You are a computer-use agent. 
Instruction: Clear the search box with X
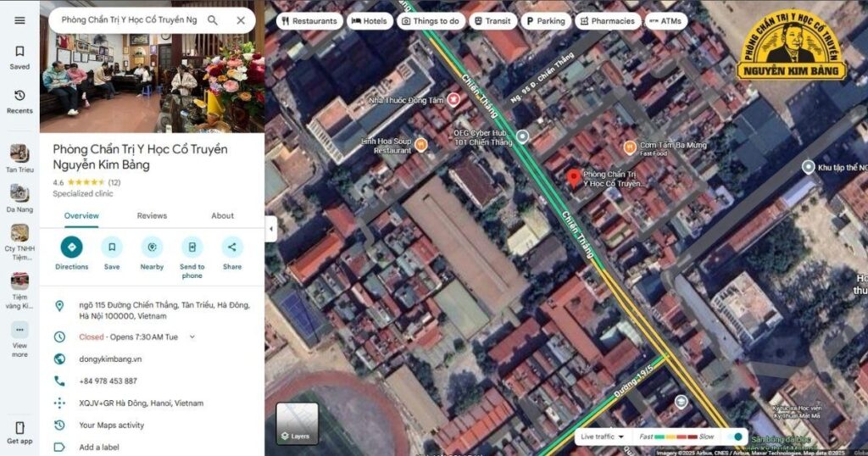241,20
